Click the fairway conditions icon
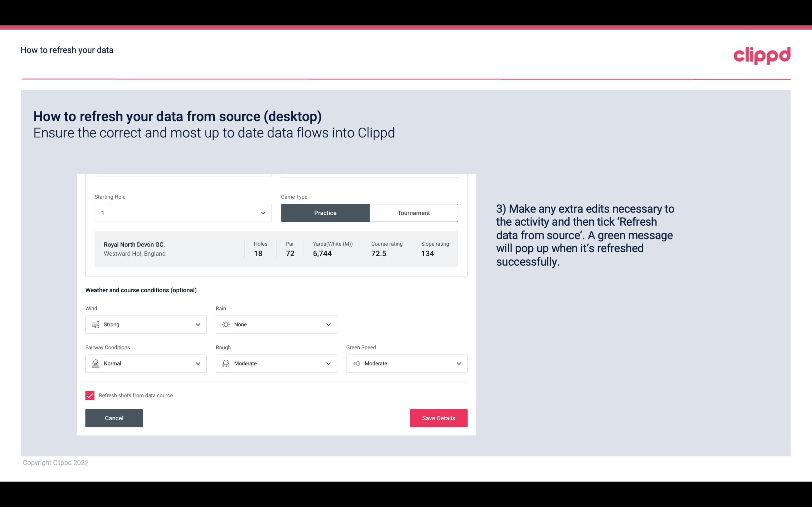This screenshot has height=507, width=812. click(95, 363)
